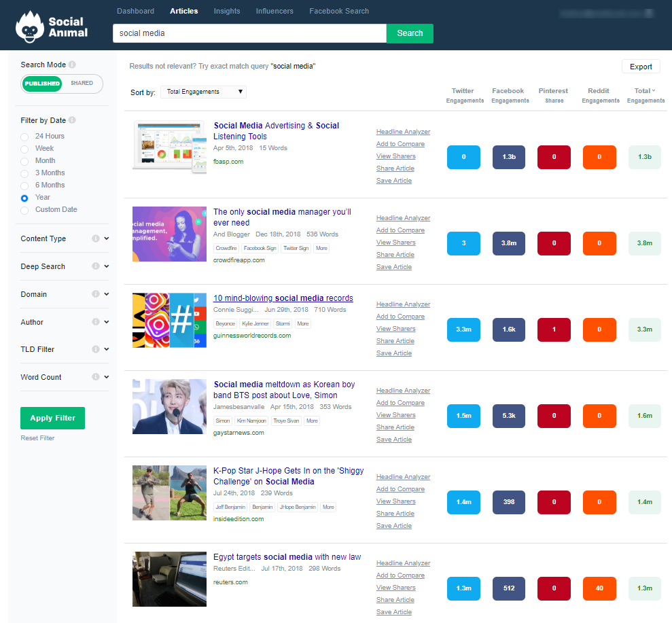
Task: Click Deep Search info icon
Action: click(96, 266)
